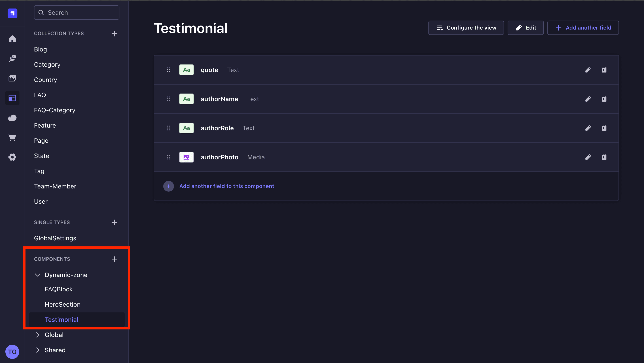
Task: Edit the authorName field pencil icon
Action: (x=588, y=99)
